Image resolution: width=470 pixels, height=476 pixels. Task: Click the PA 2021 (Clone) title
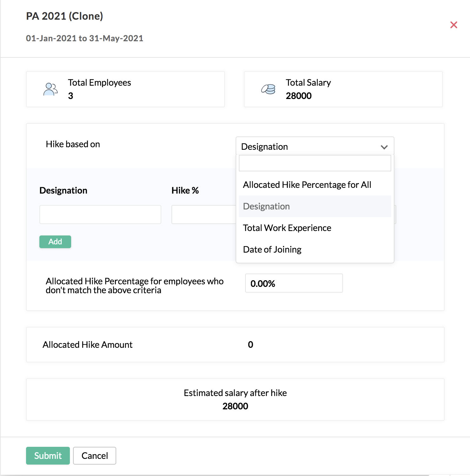pyautogui.click(x=64, y=16)
